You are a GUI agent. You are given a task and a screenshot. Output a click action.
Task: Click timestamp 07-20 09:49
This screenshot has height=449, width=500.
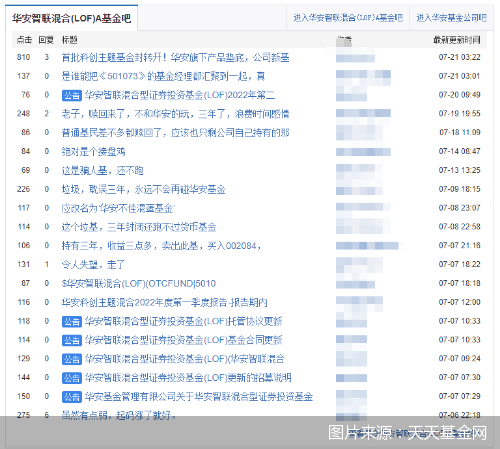[x=459, y=95]
